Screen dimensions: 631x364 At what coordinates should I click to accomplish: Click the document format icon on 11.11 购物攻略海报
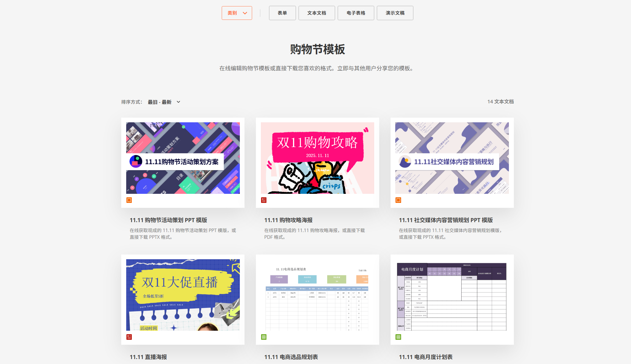point(264,200)
